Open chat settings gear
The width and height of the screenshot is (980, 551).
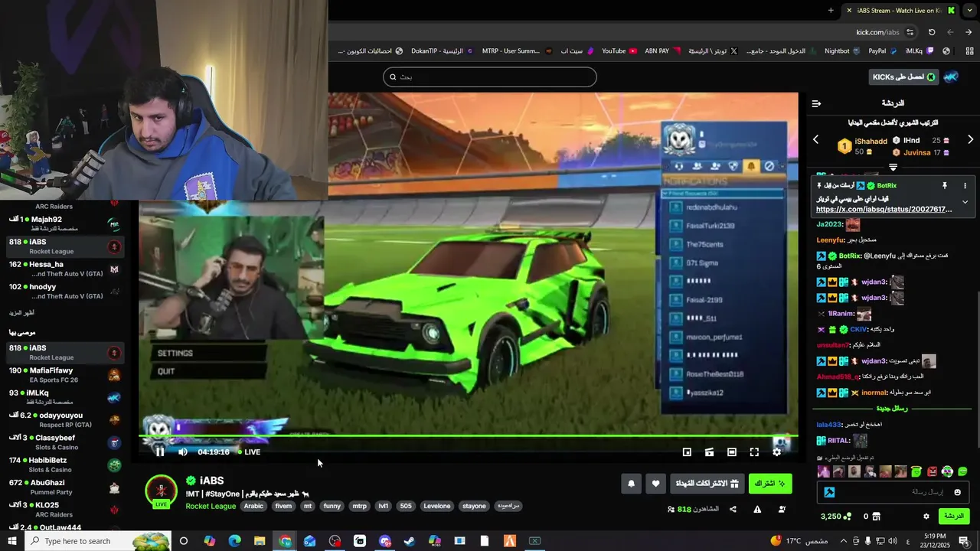(926, 517)
